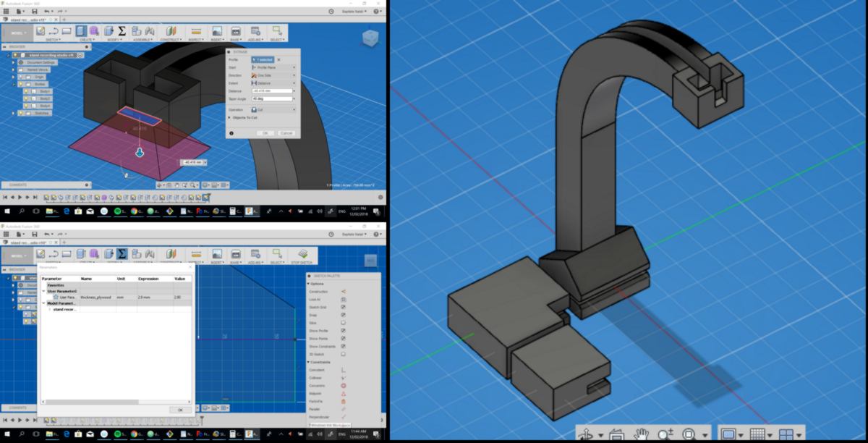This screenshot has height=443, width=868.
Task: Click Zoom magnifier in right viewport navigation bar
Action: pyautogui.click(x=665, y=435)
